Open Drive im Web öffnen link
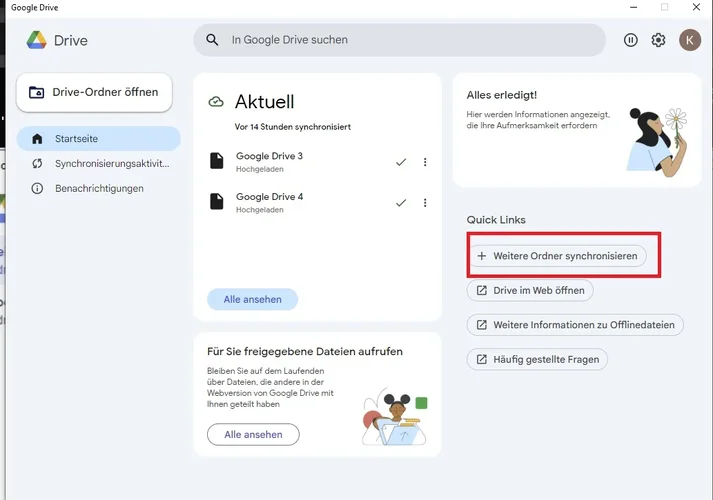The width and height of the screenshot is (713, 500). pos(530,290)
